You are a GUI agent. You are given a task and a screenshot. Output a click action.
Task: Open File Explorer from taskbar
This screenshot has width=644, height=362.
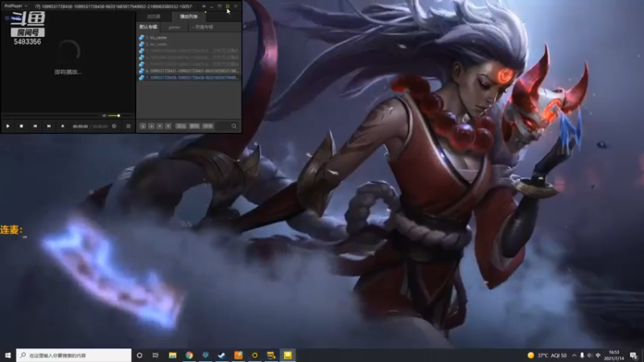(172, 356)
